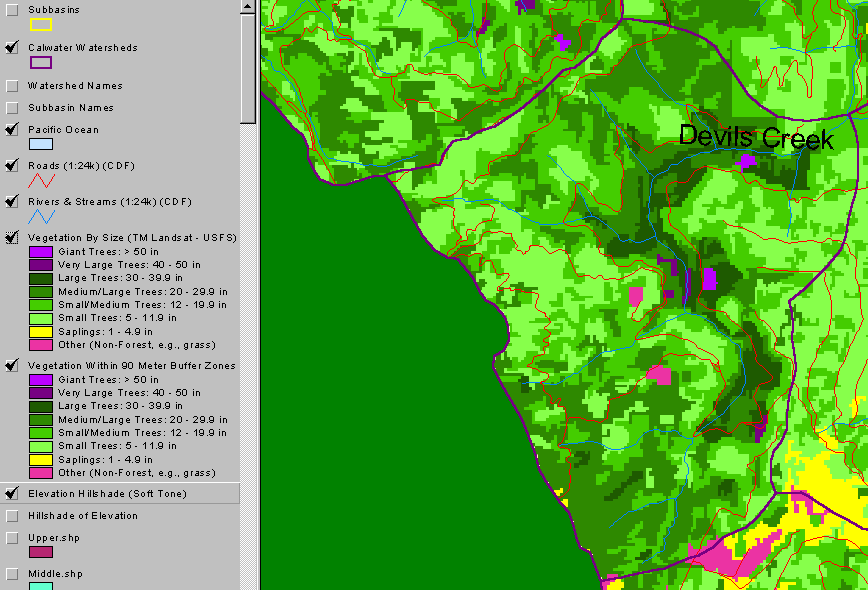Select the Elevation Hillshade (Soft Tone) legend entry
868x590 pixels.
click(120, 493)
